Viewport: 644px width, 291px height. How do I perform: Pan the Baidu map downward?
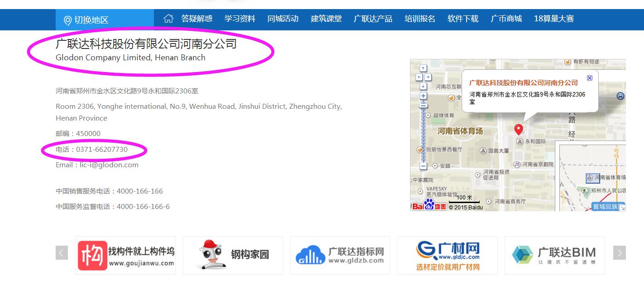click(x=423, y=86)
